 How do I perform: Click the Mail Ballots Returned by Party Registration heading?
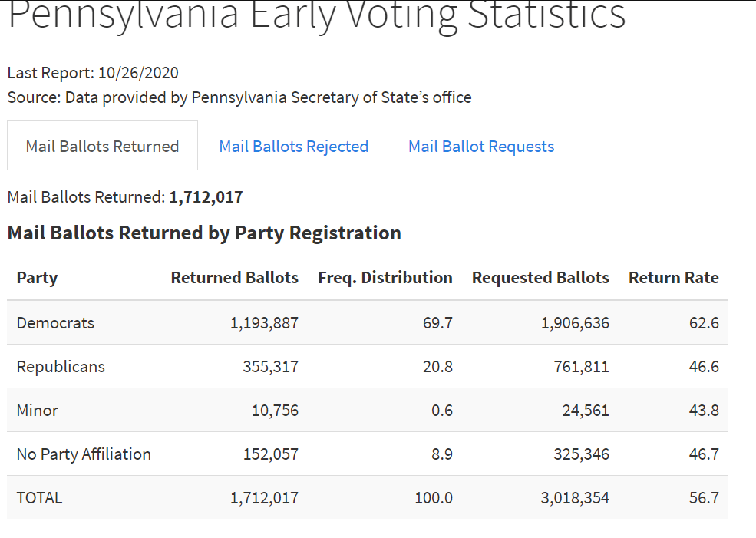click(203, 233)
